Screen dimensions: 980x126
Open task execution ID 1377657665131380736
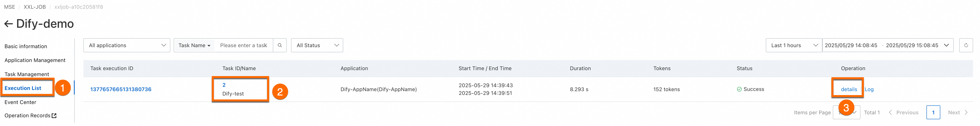pyautogui.click(x=121, y=89)
